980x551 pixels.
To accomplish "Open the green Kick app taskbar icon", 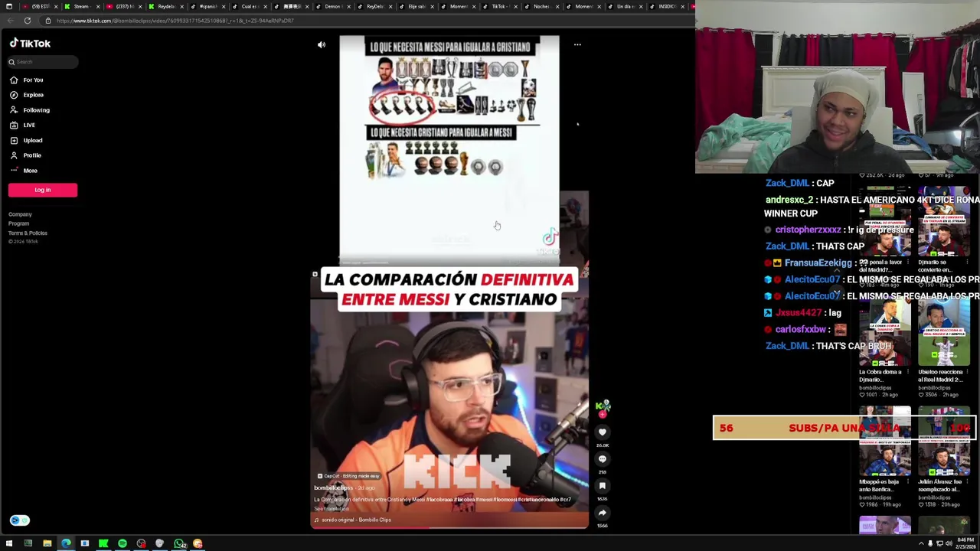I will 103,543.
